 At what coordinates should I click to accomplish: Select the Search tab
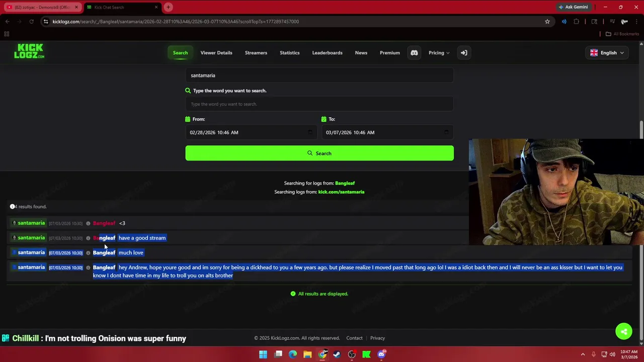(x=180, y=53)
